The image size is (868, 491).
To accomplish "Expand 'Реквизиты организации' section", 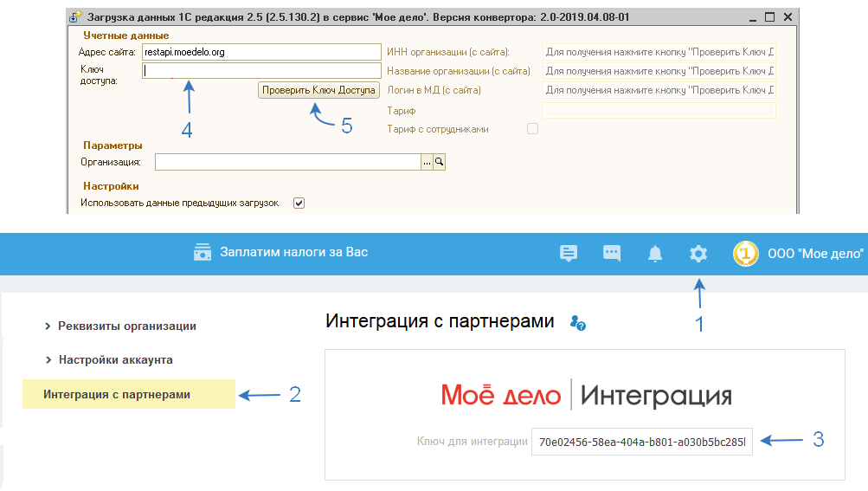I will (x=120, y=326).
